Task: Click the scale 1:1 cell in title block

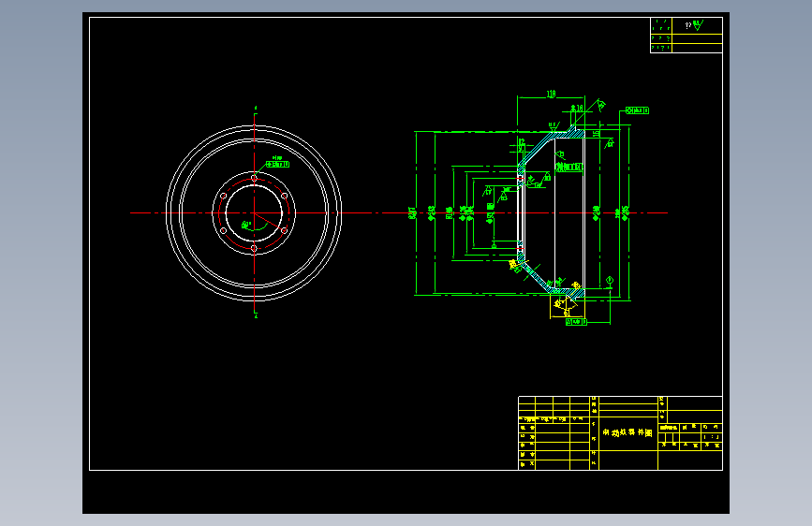Action: coord(712,436)
